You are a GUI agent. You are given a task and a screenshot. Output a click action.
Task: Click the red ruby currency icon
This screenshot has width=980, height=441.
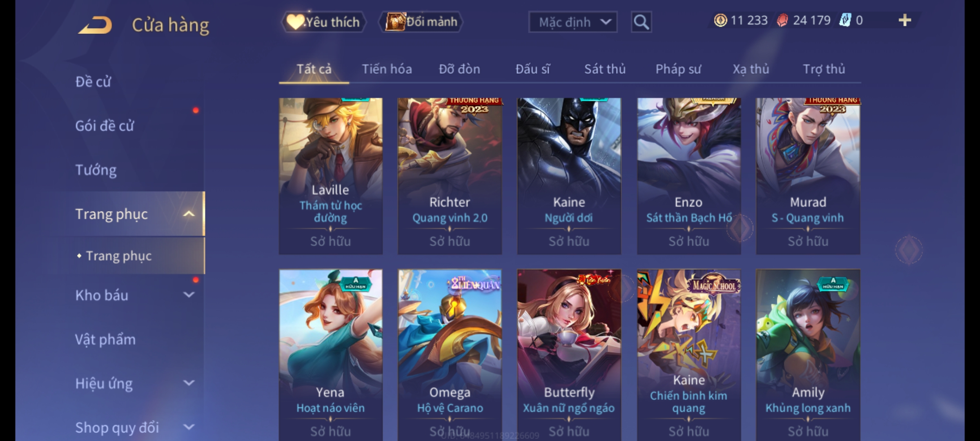click(782, 20)
